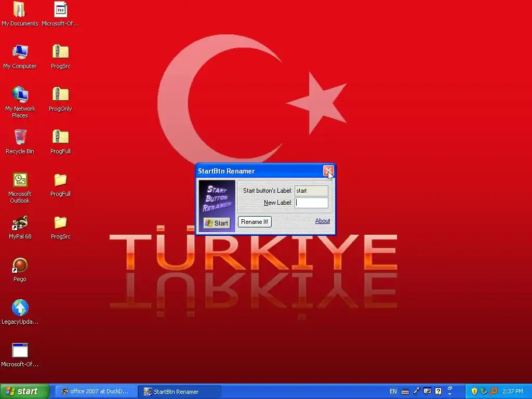Select the zipped ProgSrc archive icon
The width and height of the screenshot is (532, 399).
point(60,57)
